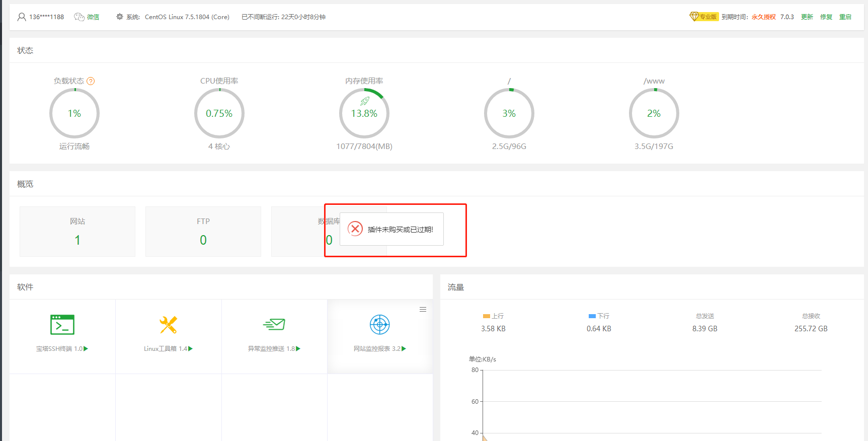Click the 总接收 label
868x441 pixels.
tap(811, 316)
